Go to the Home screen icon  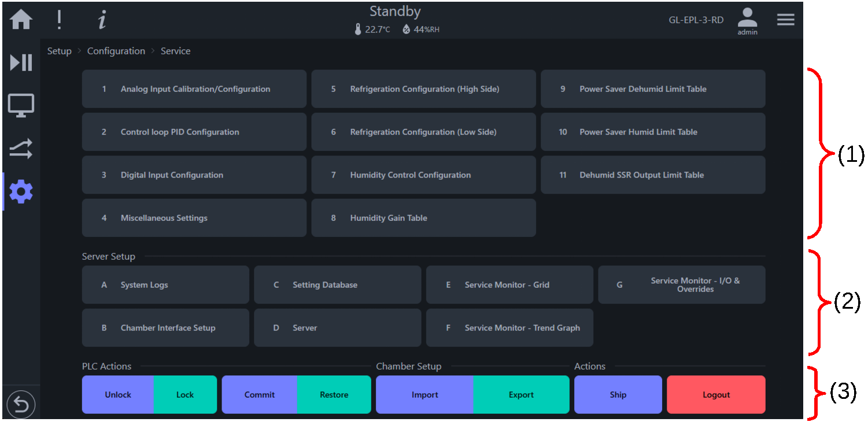coord(21,20)
